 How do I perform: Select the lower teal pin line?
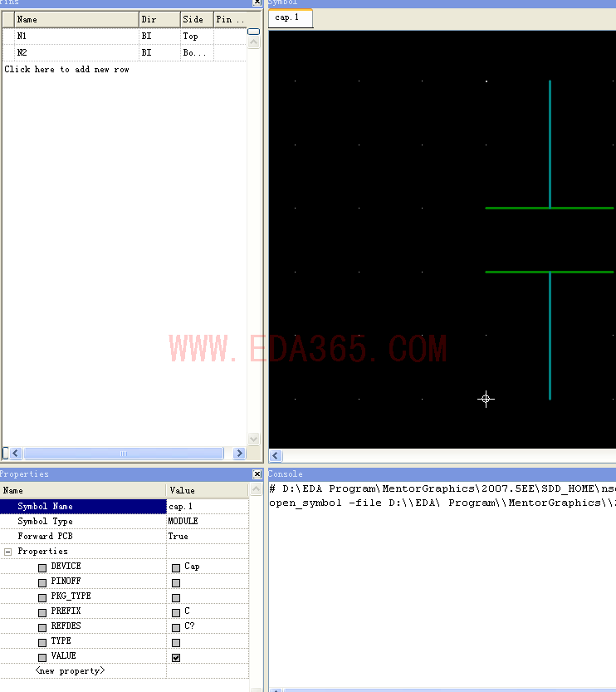[x=550, y=336]
